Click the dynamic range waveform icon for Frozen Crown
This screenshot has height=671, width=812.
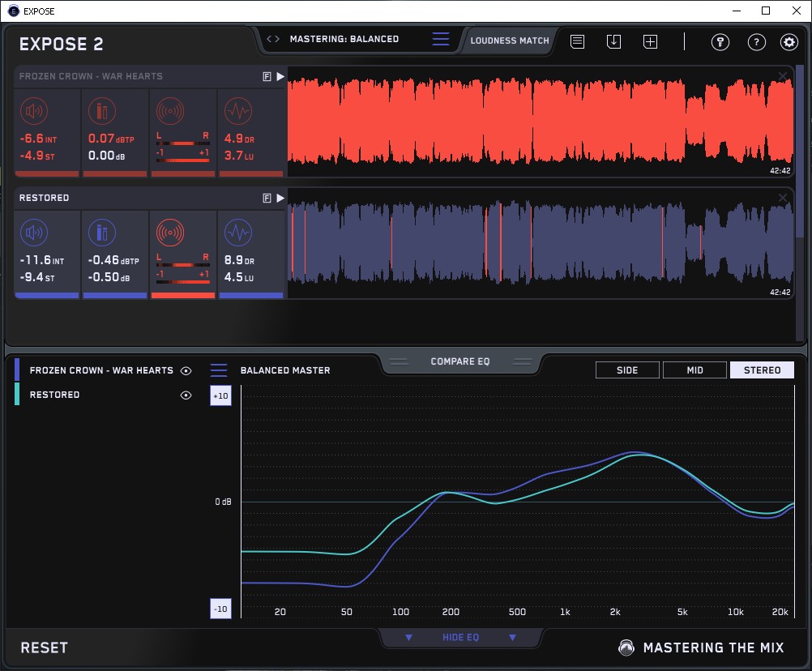237,111
